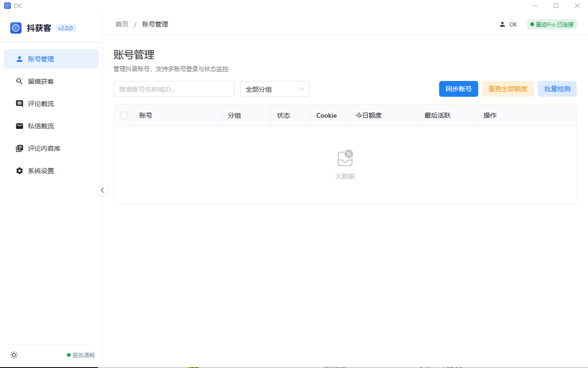Click the 系统设置 gear icon
Viewport: 588px width, 368px height.
coord(20,171)
